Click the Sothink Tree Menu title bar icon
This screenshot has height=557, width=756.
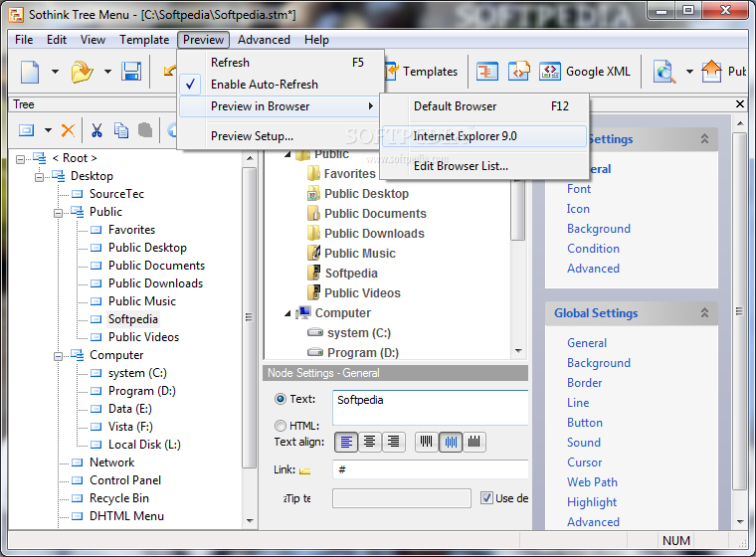(x=16, y=15)
